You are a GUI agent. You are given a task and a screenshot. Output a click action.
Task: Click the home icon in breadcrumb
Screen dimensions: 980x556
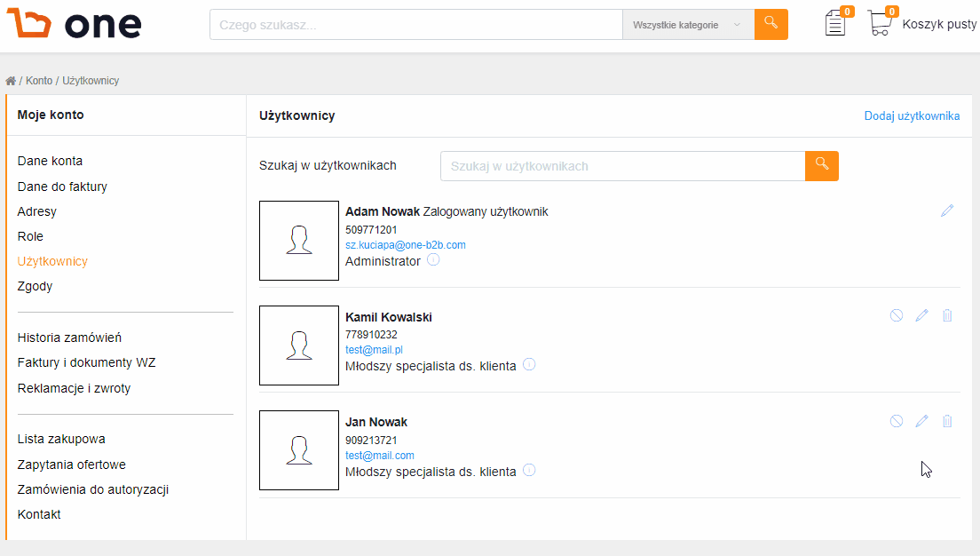(x=11, y=81)
